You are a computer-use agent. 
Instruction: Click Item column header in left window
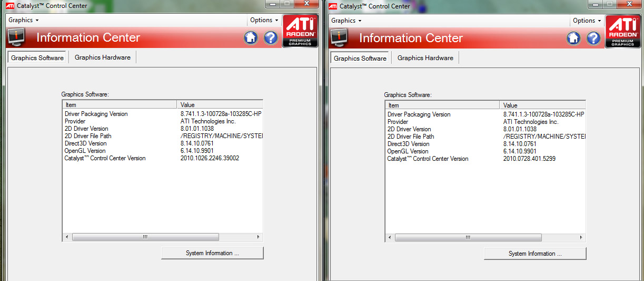(120, 104)
